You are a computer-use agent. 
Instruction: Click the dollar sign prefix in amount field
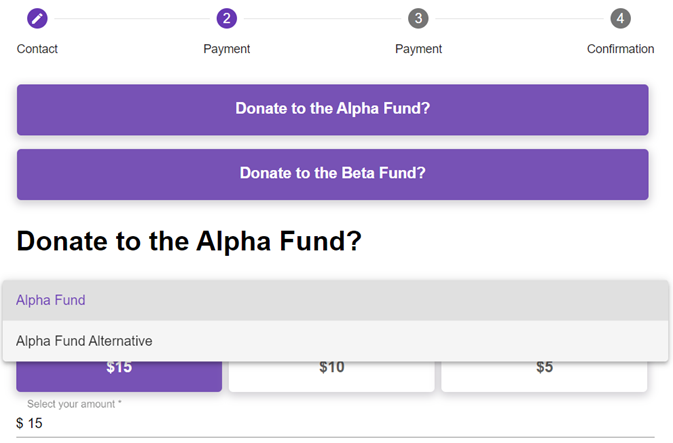click(20, 424)
